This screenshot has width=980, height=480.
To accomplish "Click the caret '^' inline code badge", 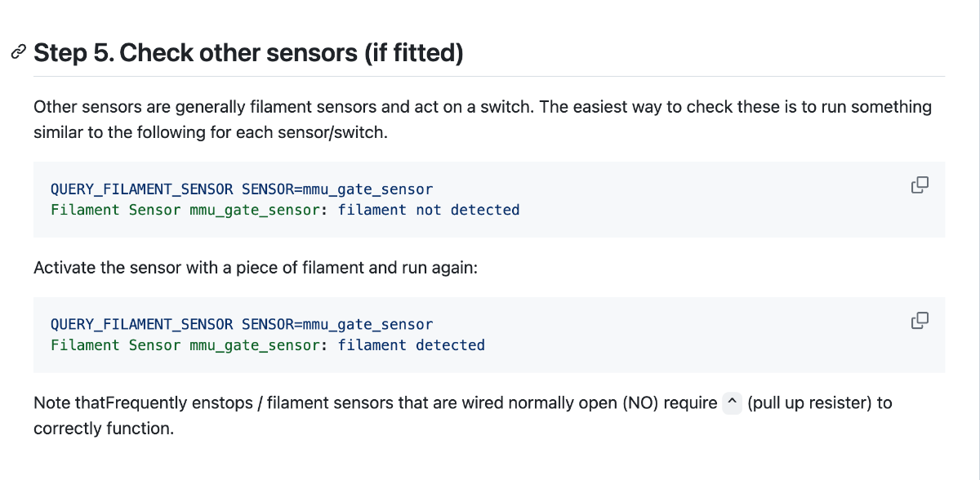I will pyautogui.click(x=733, y=403).
